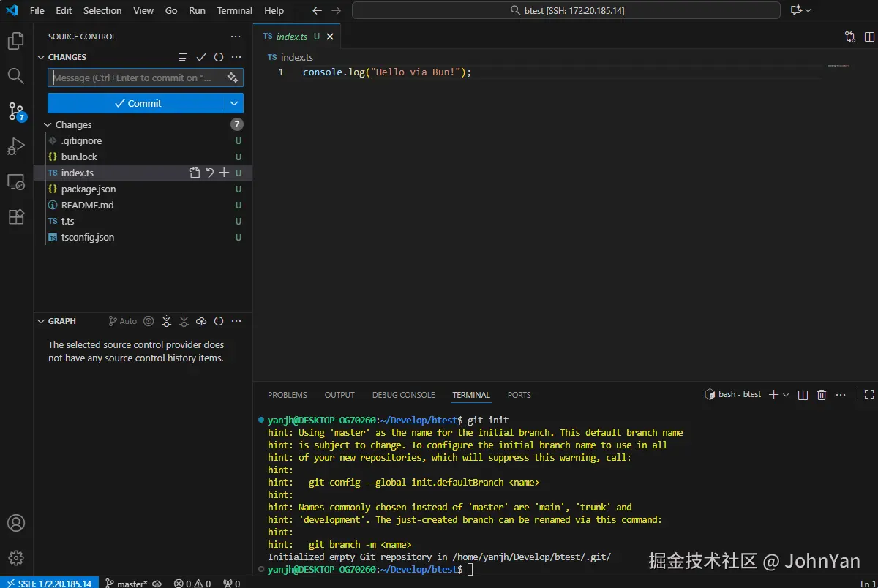Image resolution: width=878 pixels, height=588 pixels.
Task: Refresh the source control changes list
Action: (219, 57)
